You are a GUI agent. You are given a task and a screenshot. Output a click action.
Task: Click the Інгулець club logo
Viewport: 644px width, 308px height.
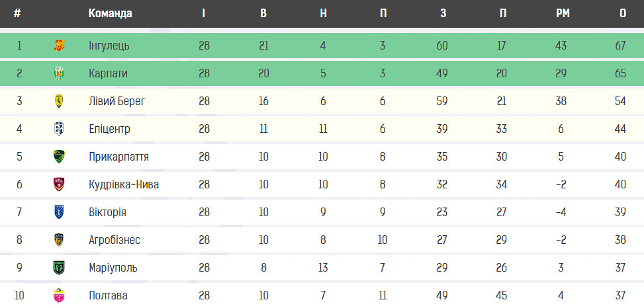pos(60,46)
